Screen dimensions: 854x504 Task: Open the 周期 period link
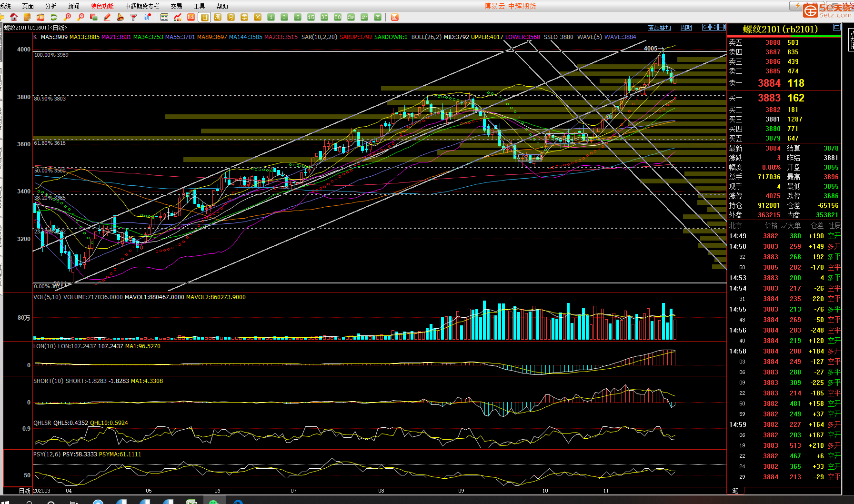686,28
